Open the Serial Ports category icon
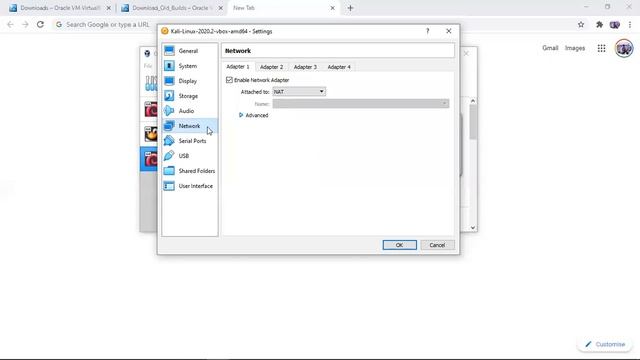Screen dimensions: 640x360 pyautogui.click(x=169, y=141)
